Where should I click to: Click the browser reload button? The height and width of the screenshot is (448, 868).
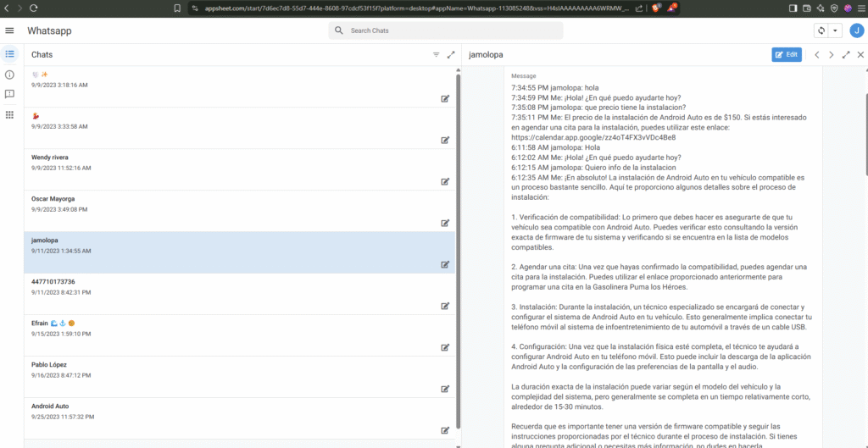pyautogui.click(x=33, y=8)
